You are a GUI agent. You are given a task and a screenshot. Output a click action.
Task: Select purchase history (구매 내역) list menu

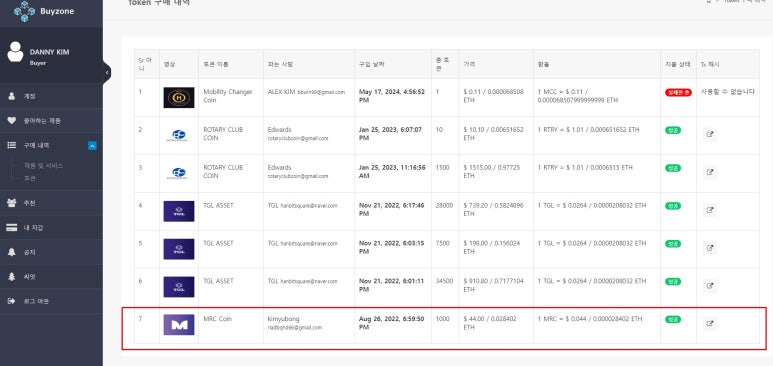[x=36, y=146]
